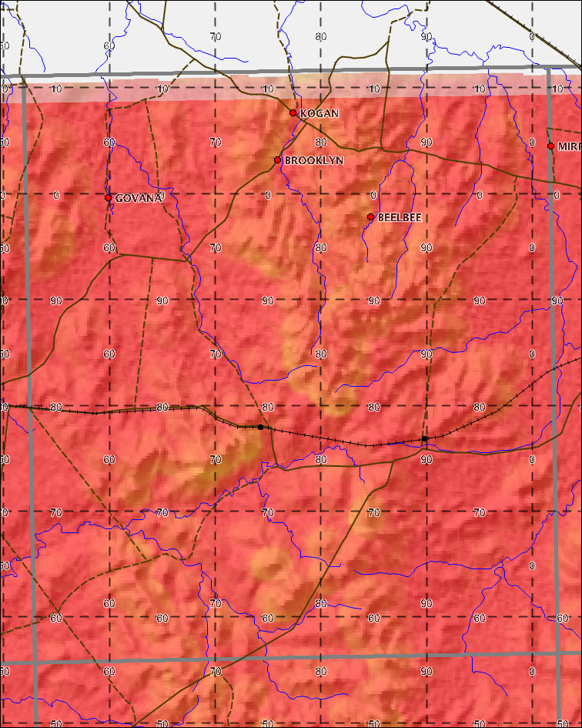Screen dimensions: 582x728
Task: Select the partially visible MIRR marker at right edge
Action: pos(550,146)
